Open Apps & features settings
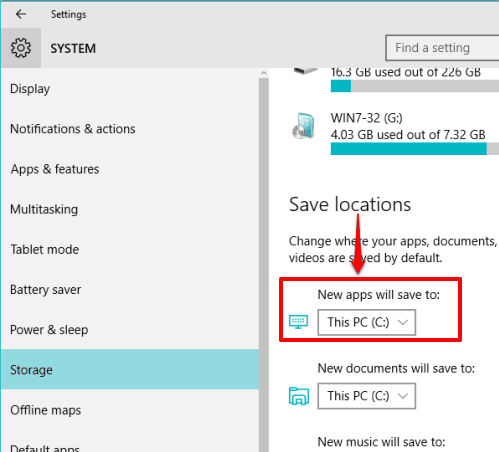Image resolution: width=499 pixels, height=452 pixels. click(x=130, y=169)
